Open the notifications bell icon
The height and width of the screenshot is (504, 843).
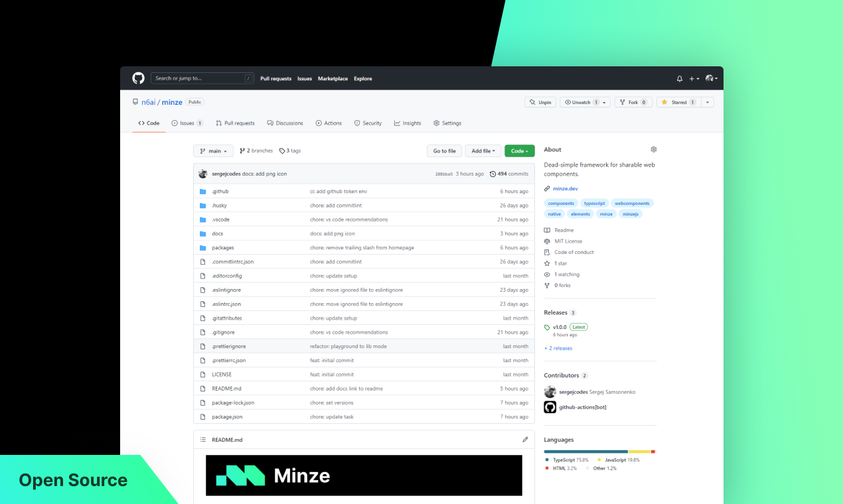680,78
